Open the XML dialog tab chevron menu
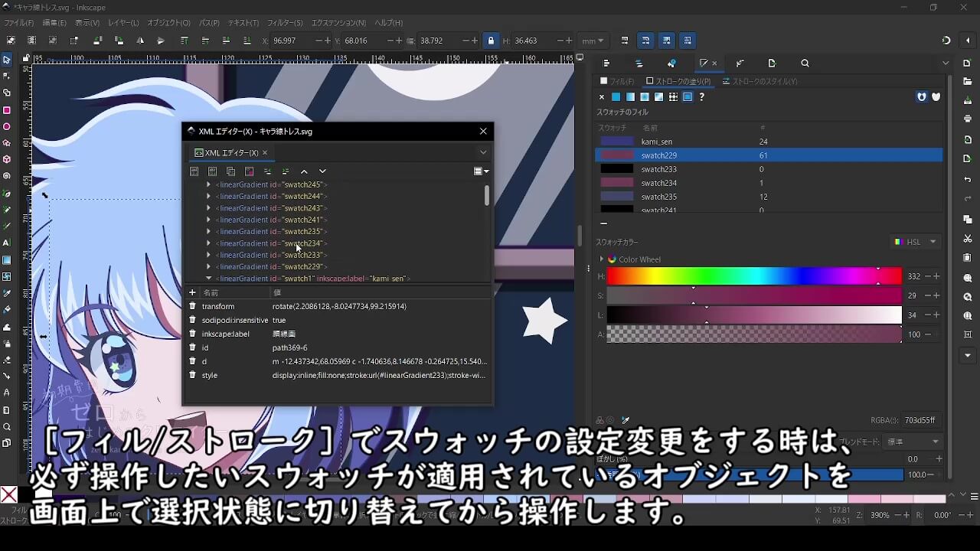 483,152
